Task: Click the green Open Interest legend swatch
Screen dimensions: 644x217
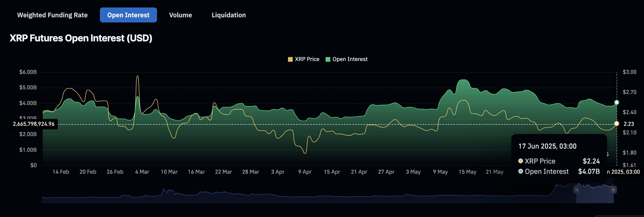Action: click(x=328, y=59)
